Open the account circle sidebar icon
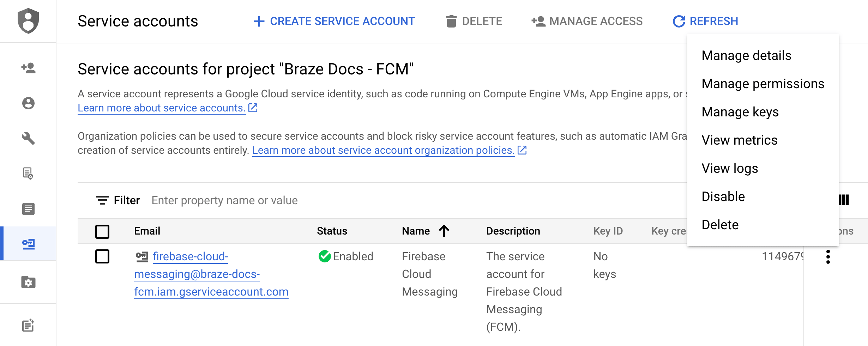Image resolution: width=868 pixels, height=346 pixels. pos(28,103)
